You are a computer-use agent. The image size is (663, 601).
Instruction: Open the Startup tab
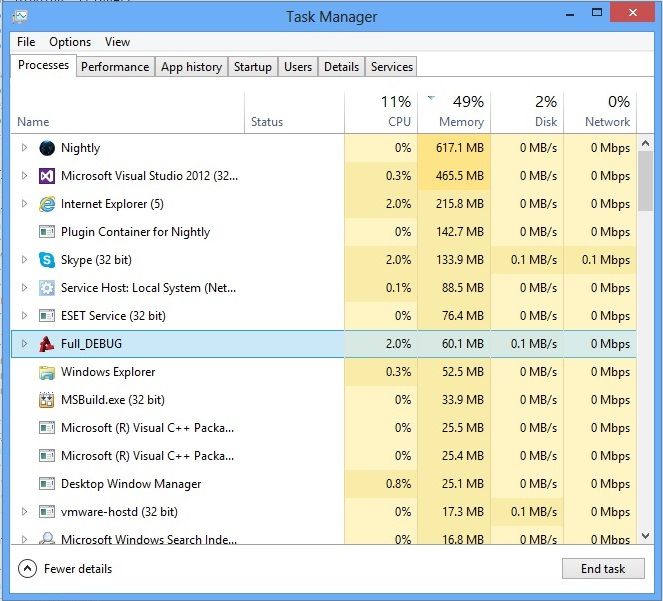point(252,67)
